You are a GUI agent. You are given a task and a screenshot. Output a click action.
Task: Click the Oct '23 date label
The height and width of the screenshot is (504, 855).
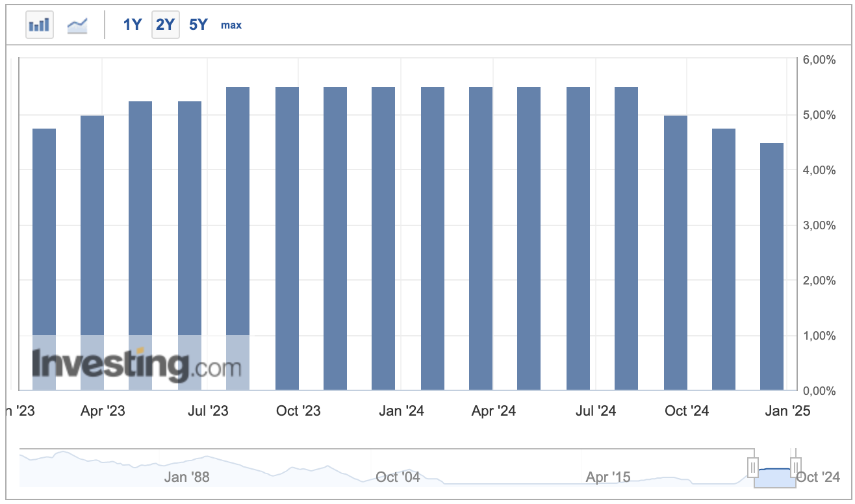tap(298, 411)
